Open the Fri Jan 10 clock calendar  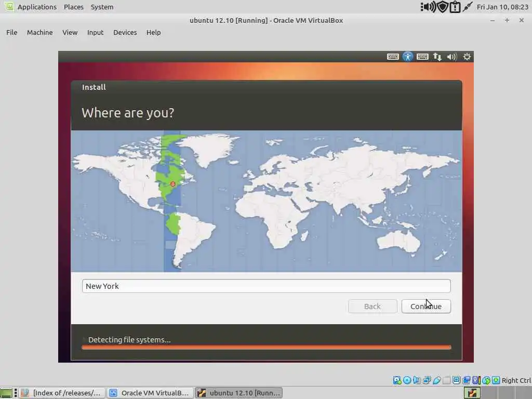[x=502, y=7]
